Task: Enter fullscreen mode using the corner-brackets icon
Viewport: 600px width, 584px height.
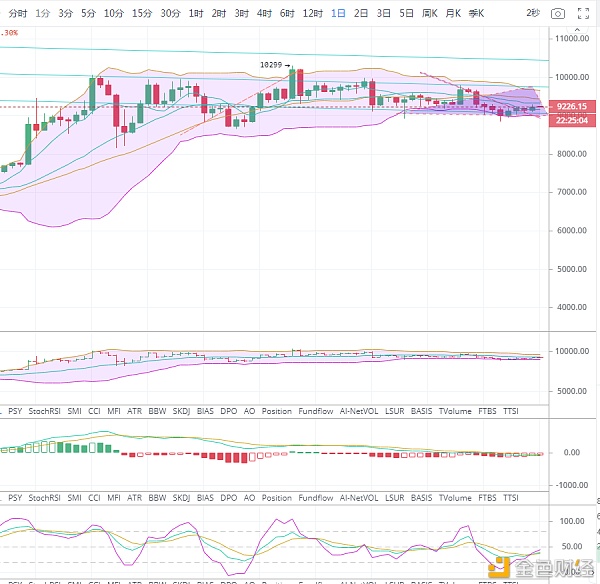Action: pyautogui.click(x=583, y=14)
